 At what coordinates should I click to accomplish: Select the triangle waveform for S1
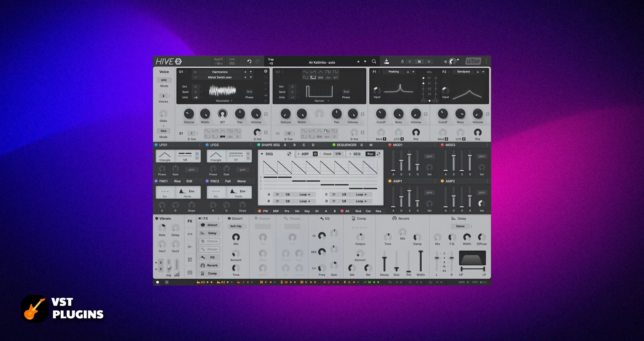coord(222,131)
